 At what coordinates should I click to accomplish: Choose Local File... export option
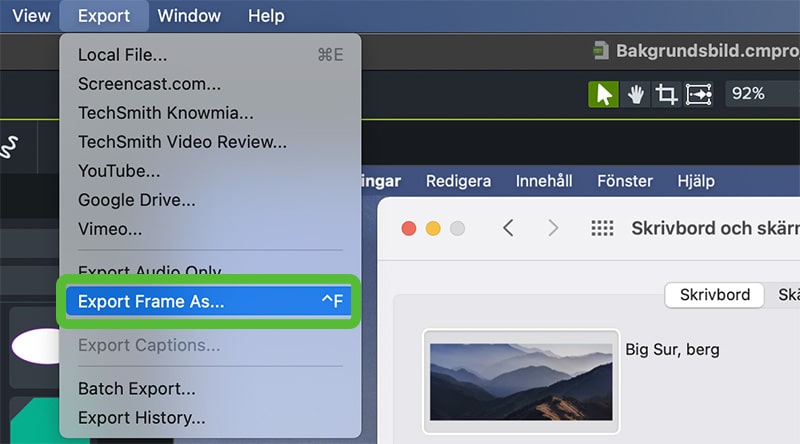[210, 55]
